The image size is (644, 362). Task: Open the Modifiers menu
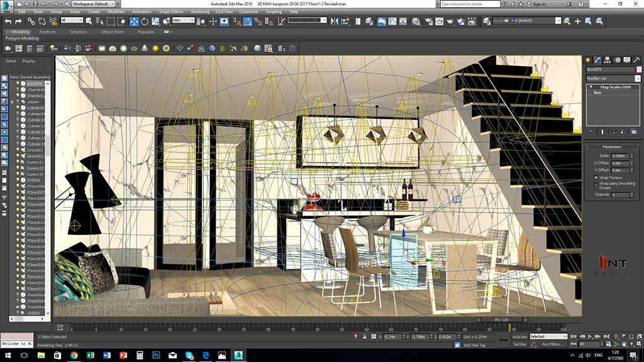coord(116,12)
